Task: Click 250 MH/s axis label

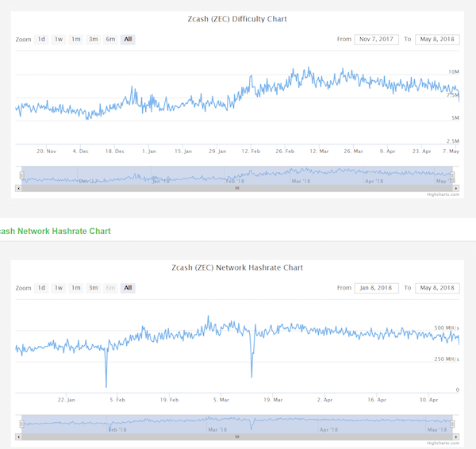Action: [447, 359]
